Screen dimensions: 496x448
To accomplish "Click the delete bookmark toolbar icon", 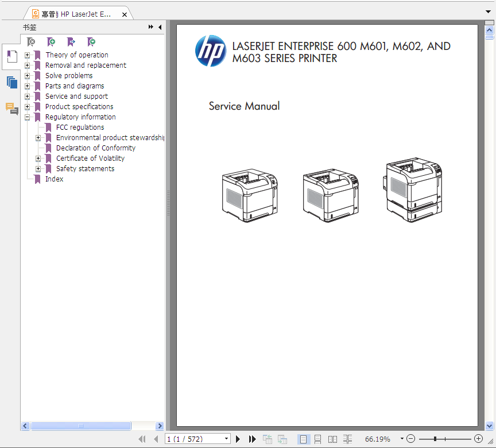I will tap(31, 42).
